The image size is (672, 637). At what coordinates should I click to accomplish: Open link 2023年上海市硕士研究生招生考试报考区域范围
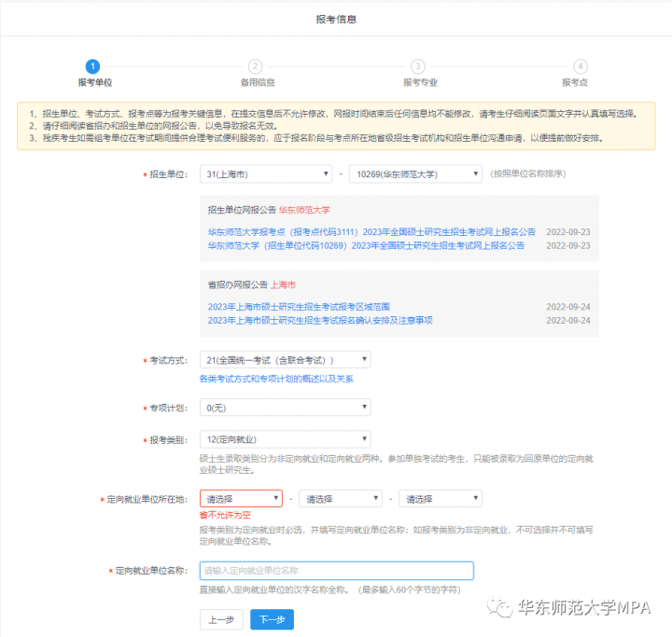[299, 307]
